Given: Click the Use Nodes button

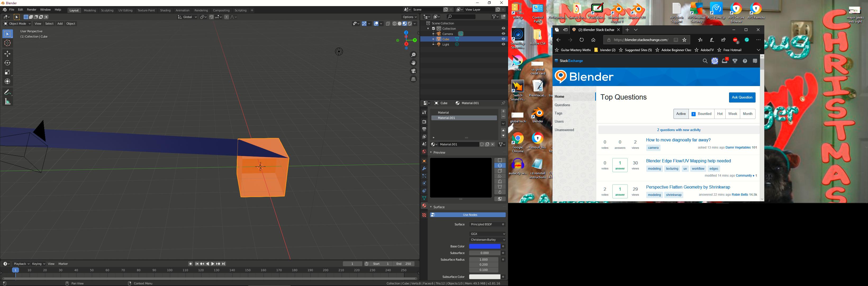Looking at the screenshot, I should coord(470,215).
